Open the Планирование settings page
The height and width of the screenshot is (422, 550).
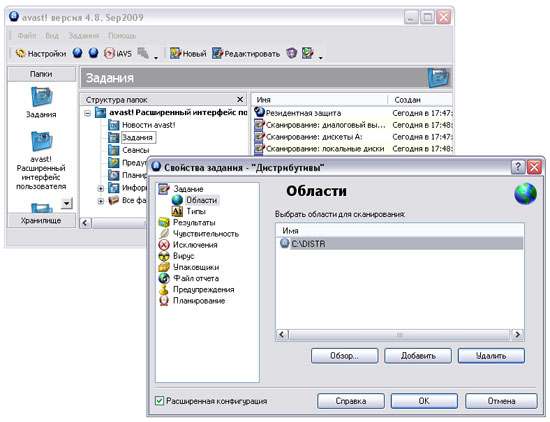(192, 301)
